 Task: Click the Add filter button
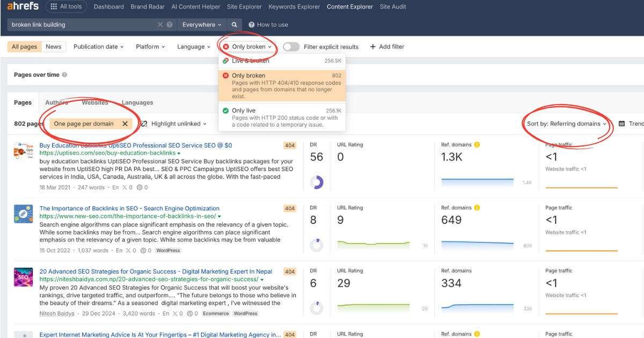point(387,47)
